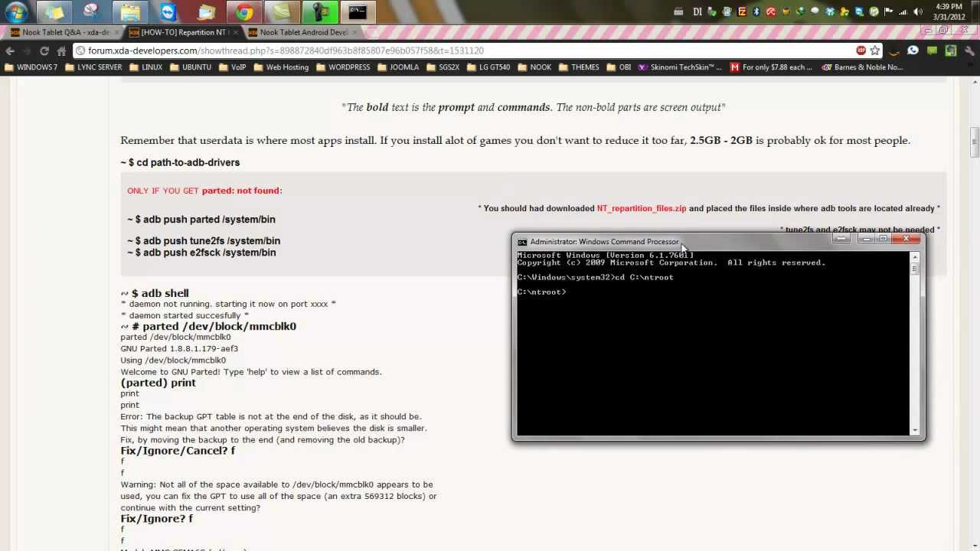Click the green chat extension icon

[932, 51]
